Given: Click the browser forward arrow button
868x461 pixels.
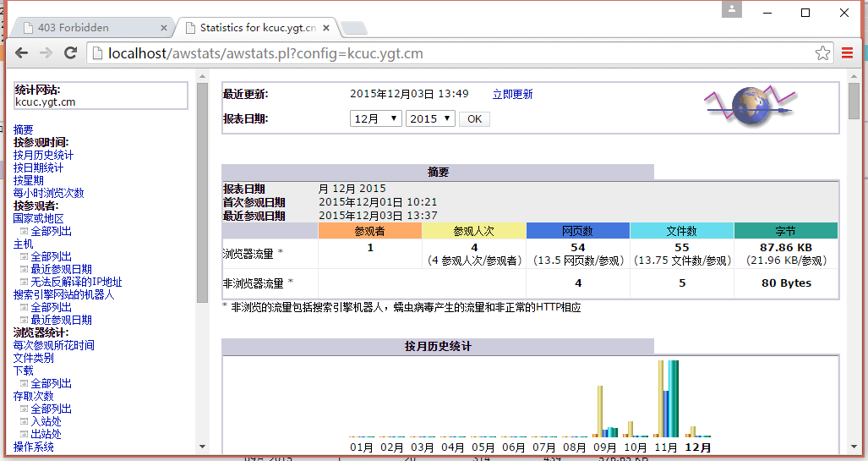Looking at the screenshot, I should [46, 53].
